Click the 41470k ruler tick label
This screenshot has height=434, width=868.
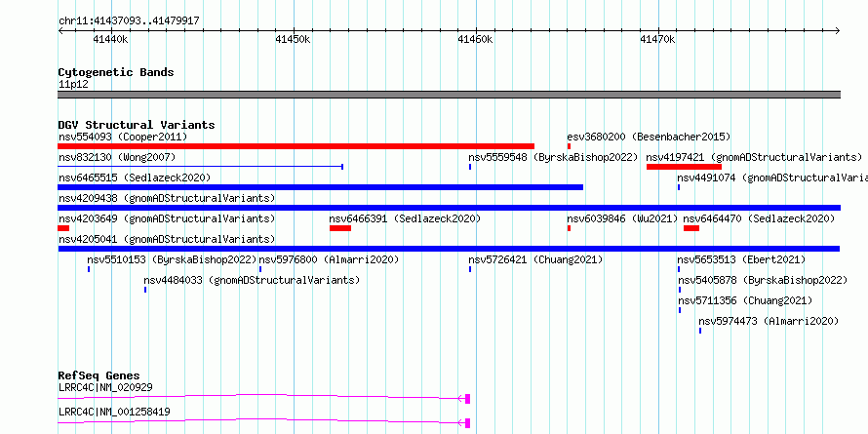click(x=657, y=39)
